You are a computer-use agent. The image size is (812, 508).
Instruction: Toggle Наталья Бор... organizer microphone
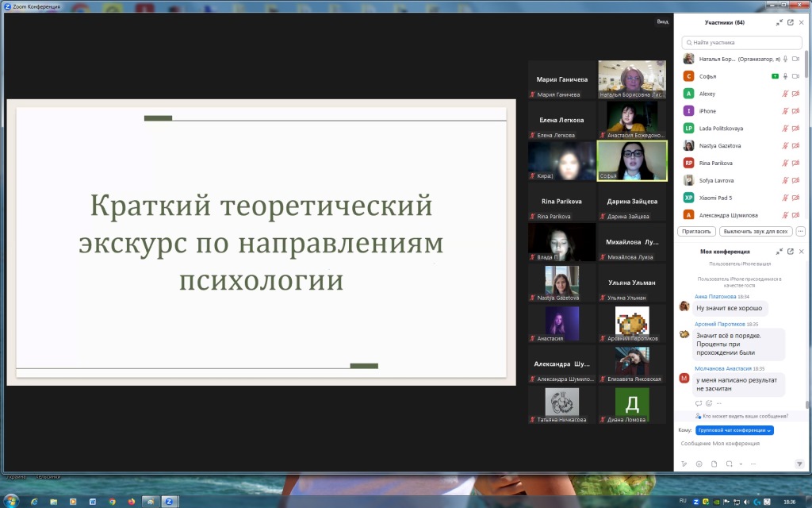pyautogui.click(x=785, y=59)
